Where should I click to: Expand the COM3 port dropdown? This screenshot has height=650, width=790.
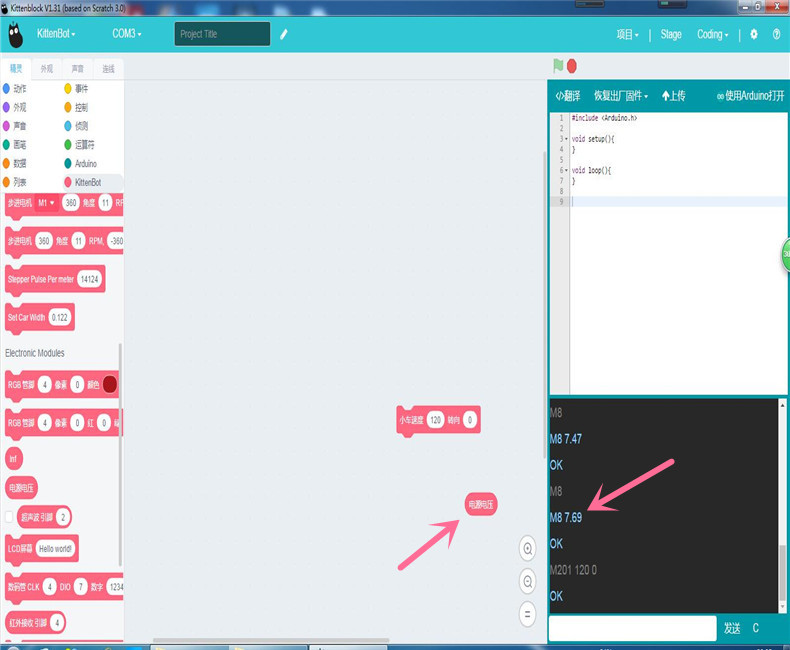click(126, 34)
